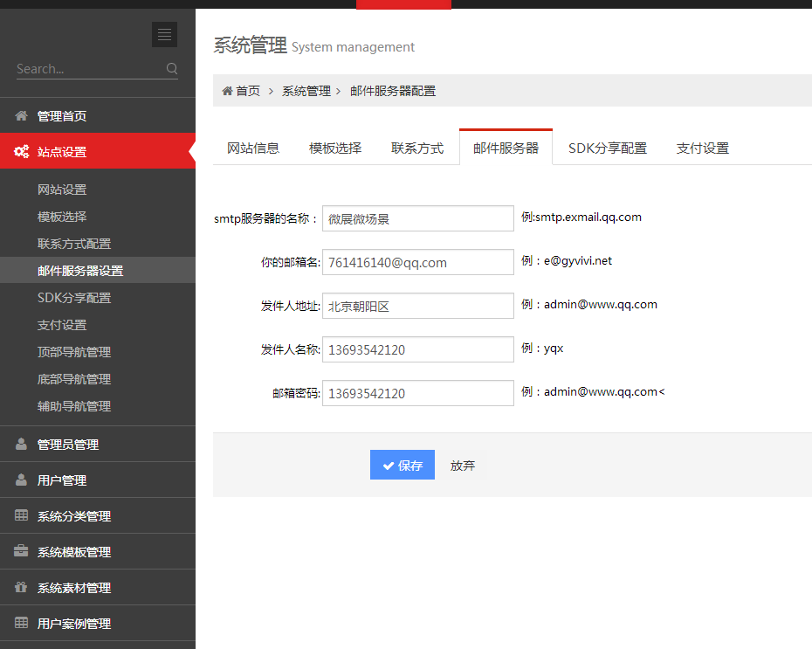Select the user icon for 管理员管理

[x=19, y=443]
